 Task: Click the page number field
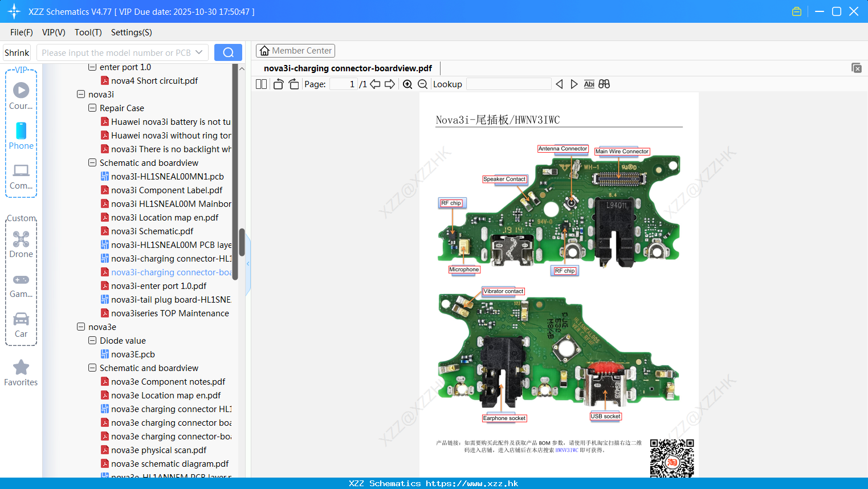point(344,84)
